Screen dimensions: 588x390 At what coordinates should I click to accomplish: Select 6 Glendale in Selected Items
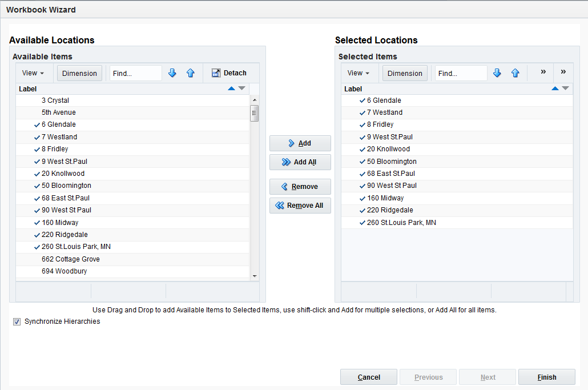(x=457, y=100)
